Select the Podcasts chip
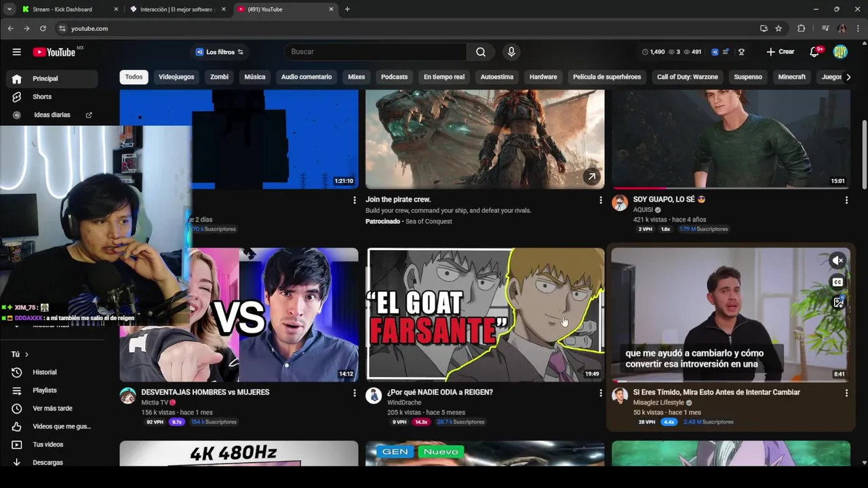The height and width of the screenshot is (488, 868). (x=394, y=77)
